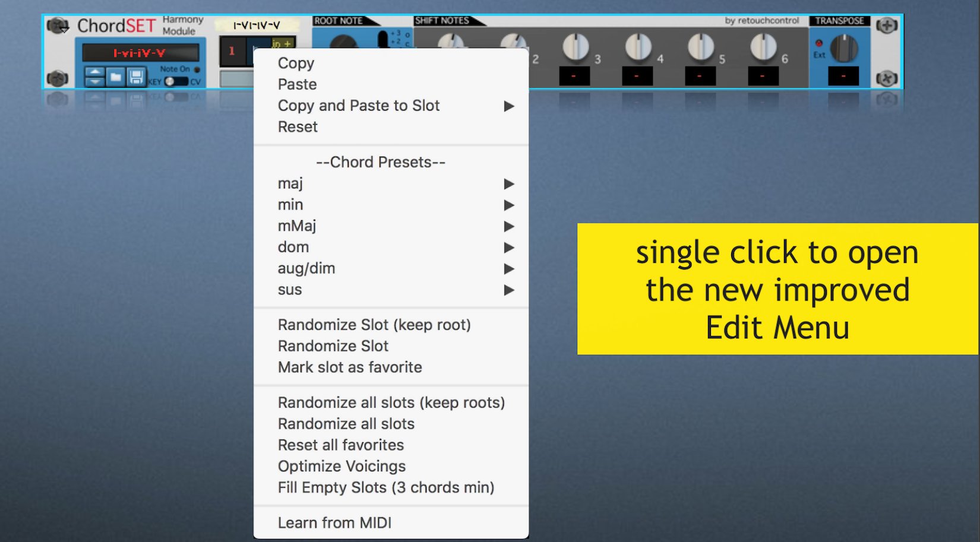
Task: Click Reset all favorites
Action: coord(340,445)
